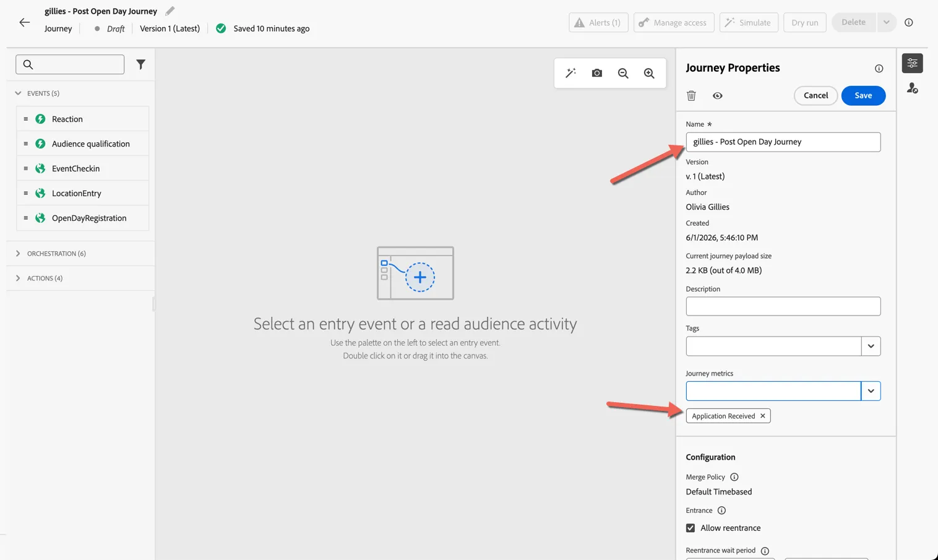The image size is (938, 560).
Task: Click the Merge Policy info icon
Action: [734, 477]
